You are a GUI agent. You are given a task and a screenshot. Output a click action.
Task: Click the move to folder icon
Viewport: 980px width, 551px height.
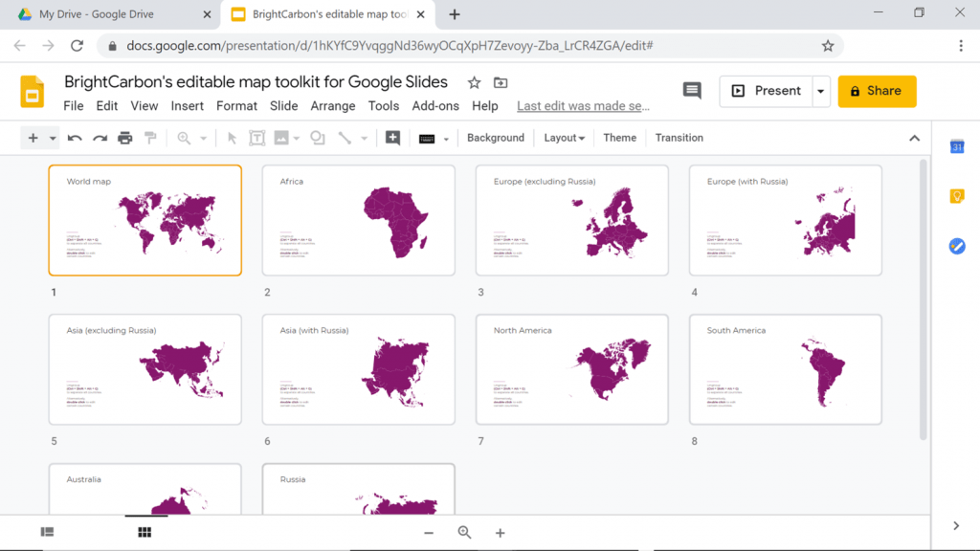501,82
